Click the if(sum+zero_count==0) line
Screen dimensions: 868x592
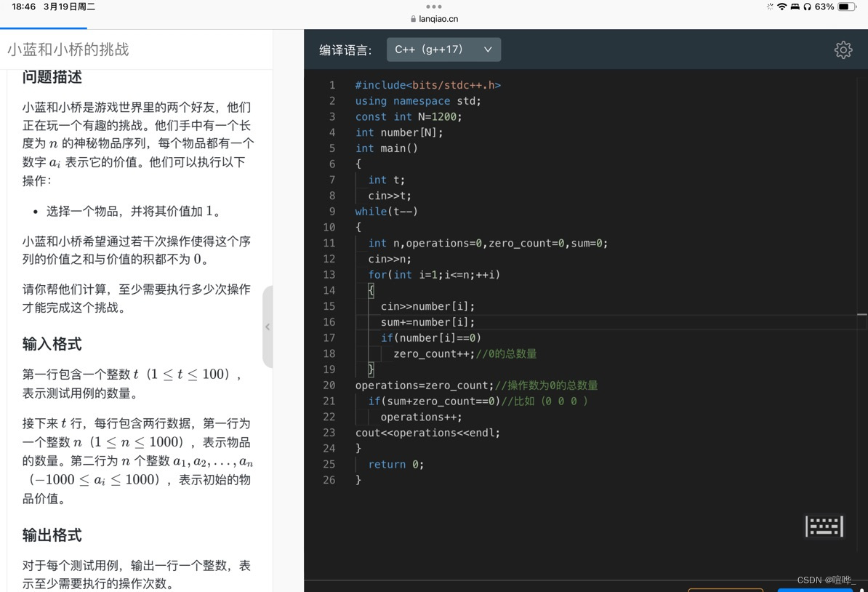478,401
